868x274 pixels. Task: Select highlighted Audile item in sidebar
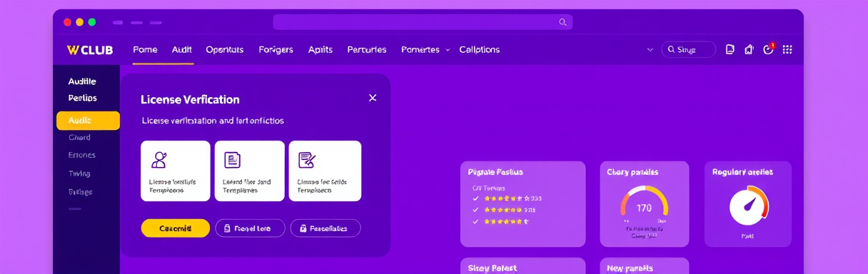tap(89, 121)
